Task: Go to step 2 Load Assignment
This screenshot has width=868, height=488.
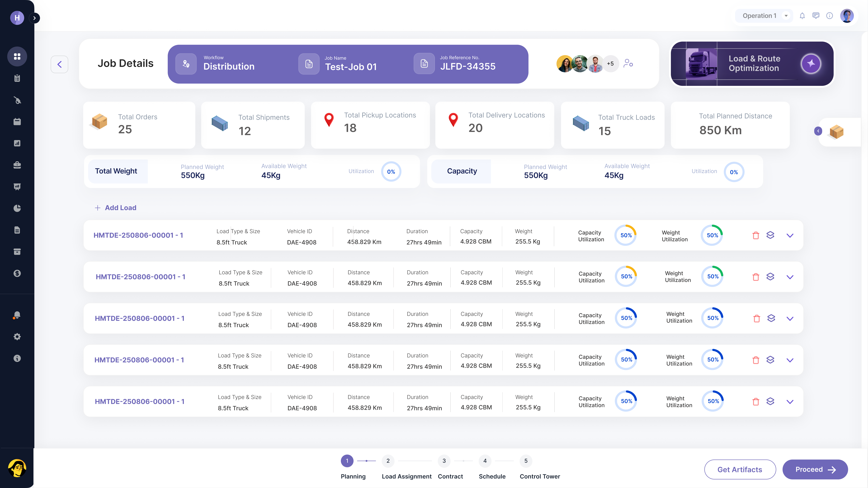Action: (x=388, y=461)
